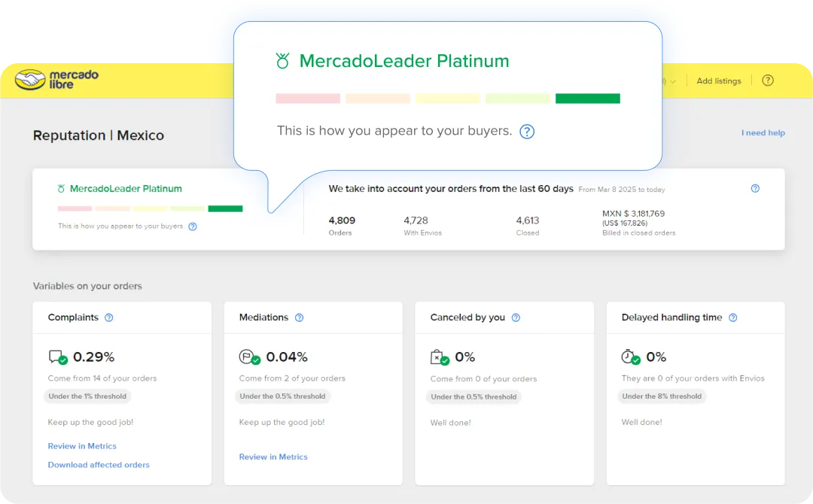Click help icon in the popup tooltip
Screen dimensions: 813x504
point(528,132)
